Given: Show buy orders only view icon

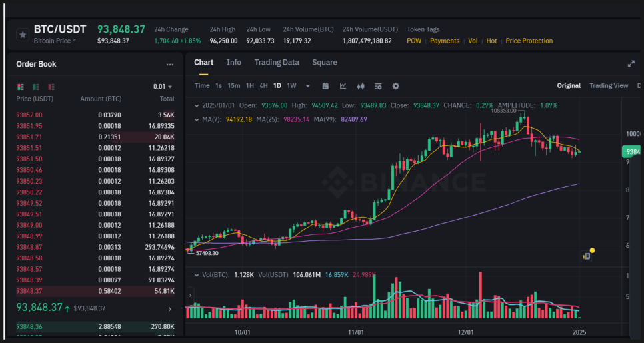Looking at the screenshot, I should pos(36,87).
